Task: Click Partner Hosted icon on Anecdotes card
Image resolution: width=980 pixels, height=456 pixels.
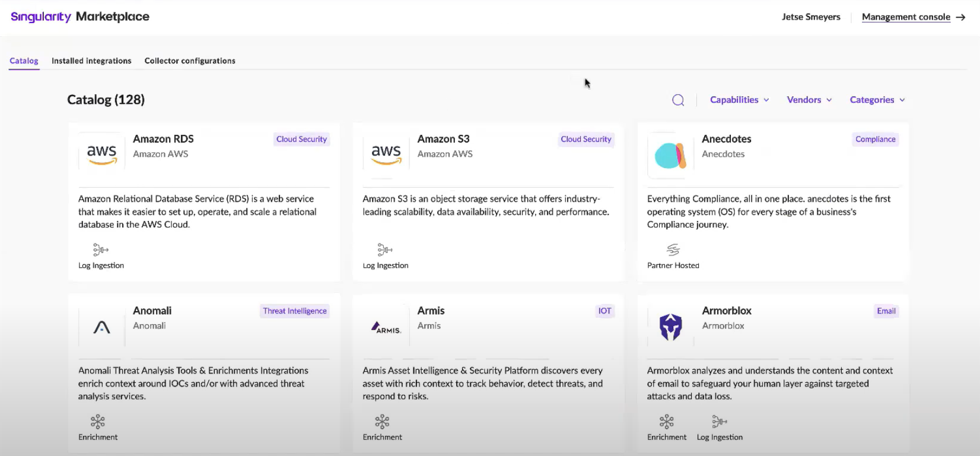Action: tap(673, 249)
